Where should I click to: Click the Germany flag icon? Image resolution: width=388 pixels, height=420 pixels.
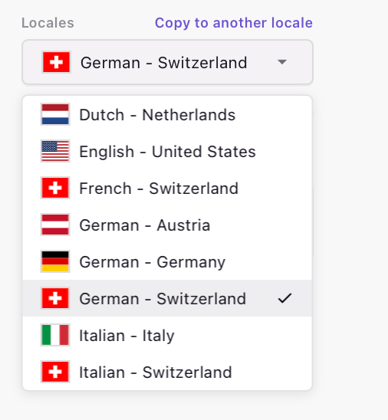(55, 261)
